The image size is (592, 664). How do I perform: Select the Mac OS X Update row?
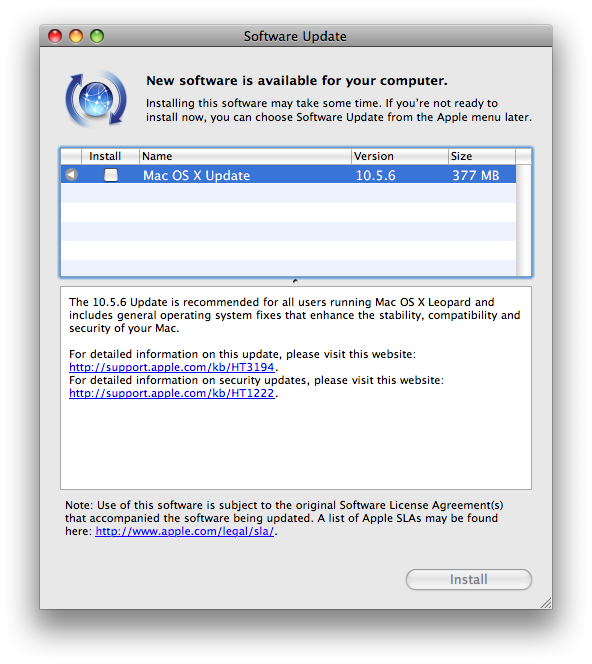(x=288, y=174)
